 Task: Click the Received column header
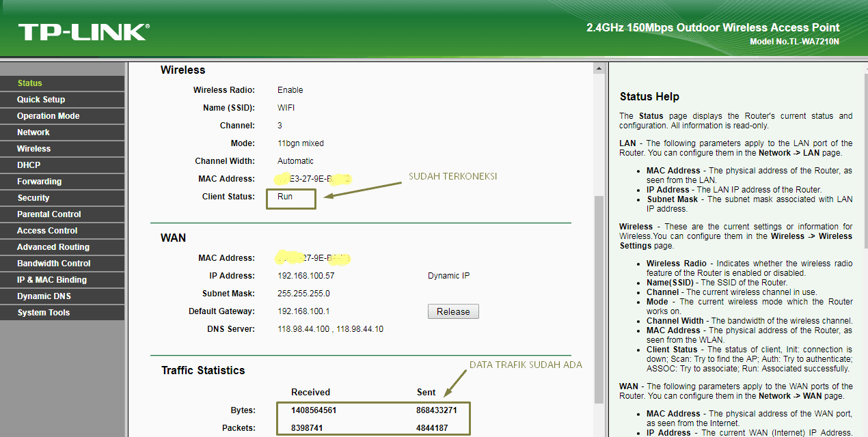click(310, 392)
